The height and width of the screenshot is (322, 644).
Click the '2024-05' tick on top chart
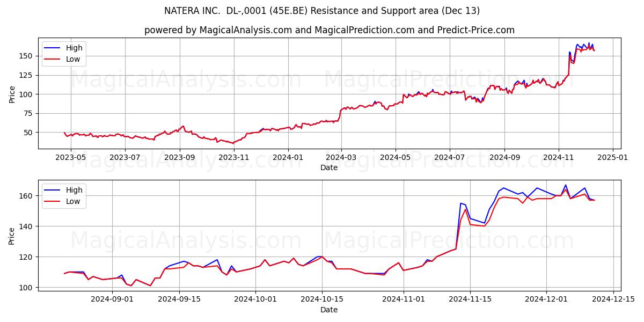[x=396, y=157]
